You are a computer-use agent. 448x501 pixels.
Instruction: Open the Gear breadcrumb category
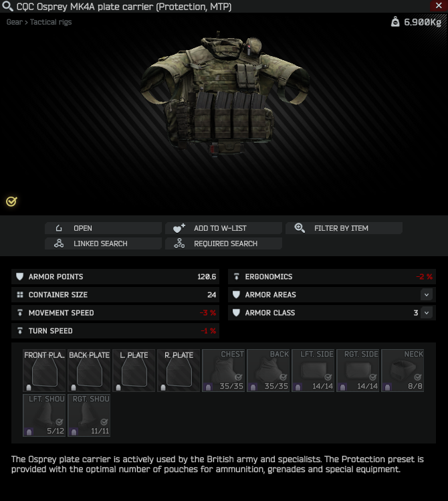point(14,22)
